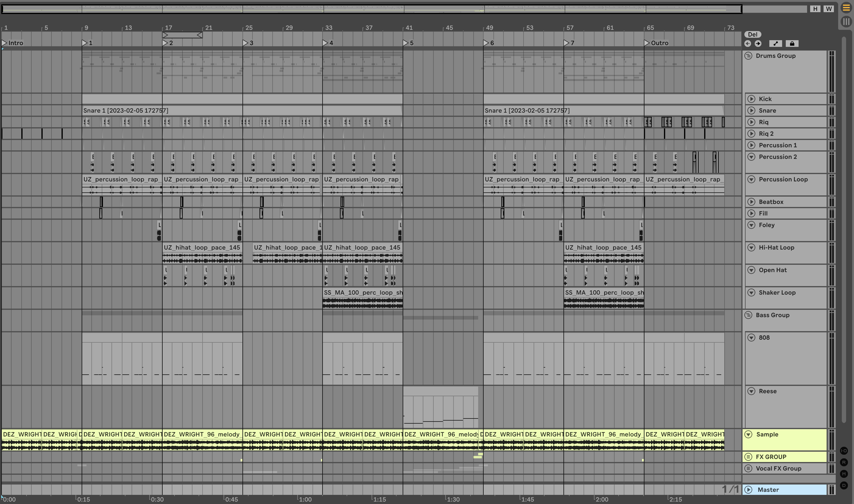Jump to locator 5 marker
This screenshot has height=504, width=854.
point(406,43)
